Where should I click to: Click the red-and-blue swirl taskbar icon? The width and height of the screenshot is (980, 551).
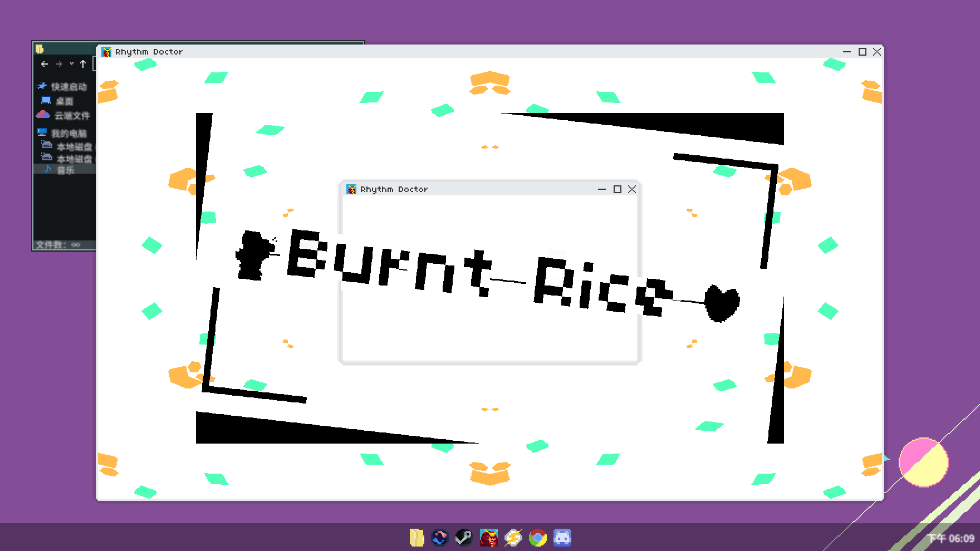[440, 538]
